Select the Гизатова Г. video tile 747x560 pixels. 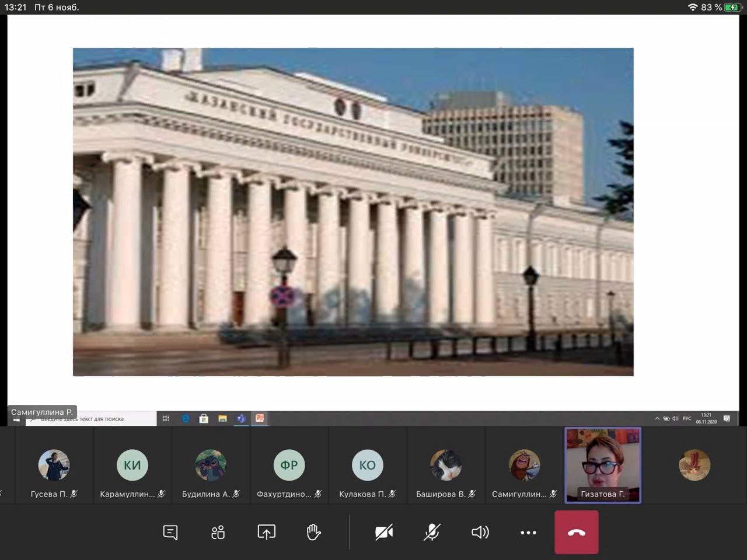pyautogui.click(x=603, y=465)
